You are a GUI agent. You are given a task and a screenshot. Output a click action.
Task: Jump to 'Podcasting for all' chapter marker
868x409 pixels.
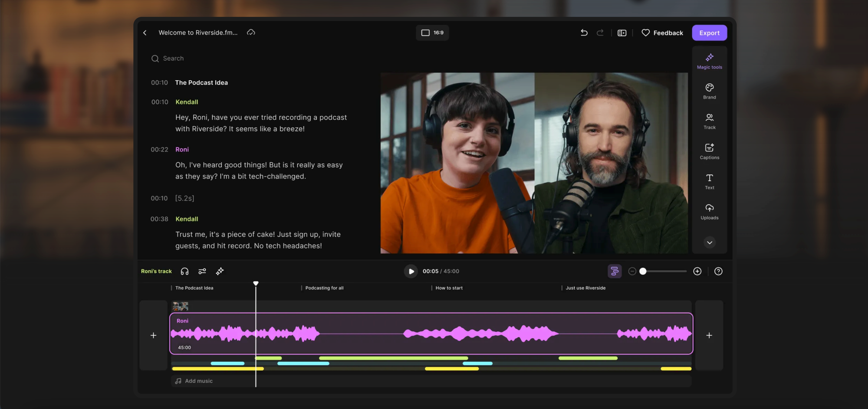point(324,288)
